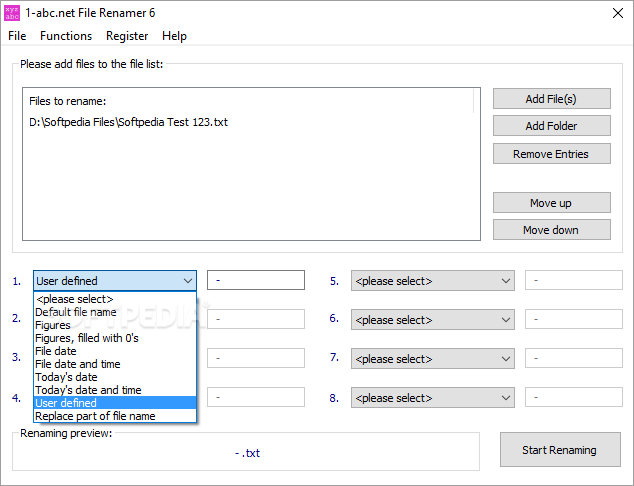Open the File menu

tap(17, 36)
